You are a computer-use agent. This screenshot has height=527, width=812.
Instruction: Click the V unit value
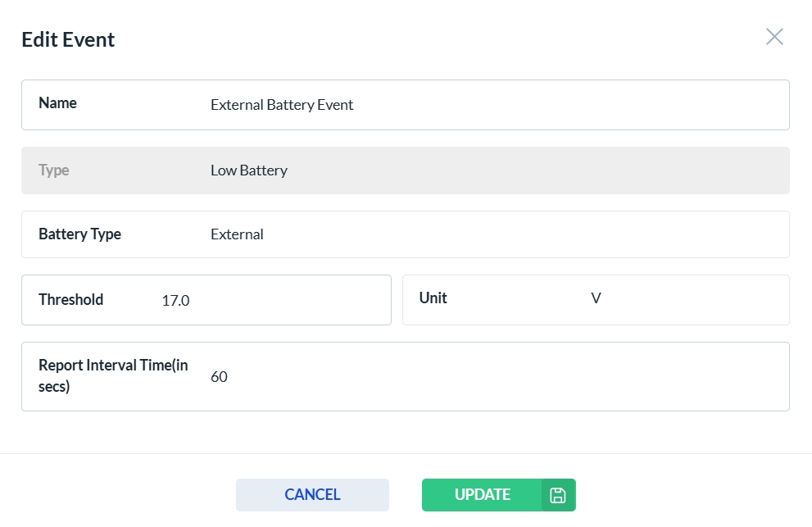point(596,298)
